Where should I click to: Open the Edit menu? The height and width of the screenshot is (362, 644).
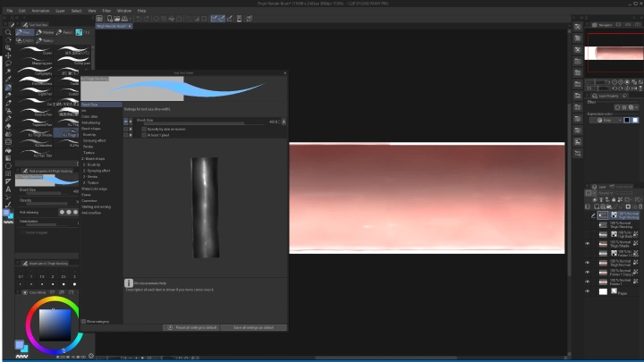tap(22, 11)
